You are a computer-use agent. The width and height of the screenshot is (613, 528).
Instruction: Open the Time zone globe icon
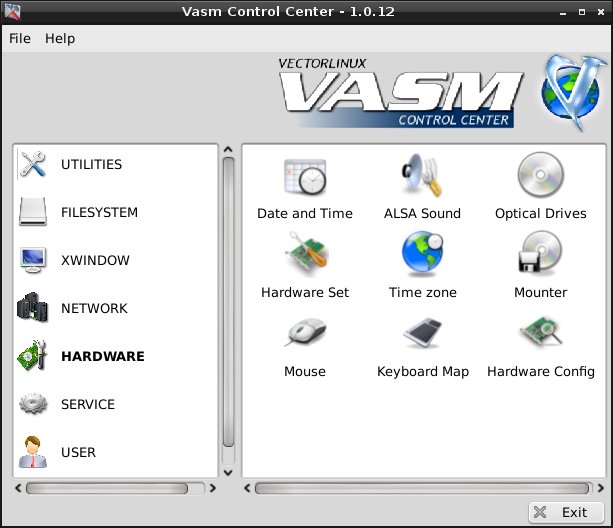(422, 257)
